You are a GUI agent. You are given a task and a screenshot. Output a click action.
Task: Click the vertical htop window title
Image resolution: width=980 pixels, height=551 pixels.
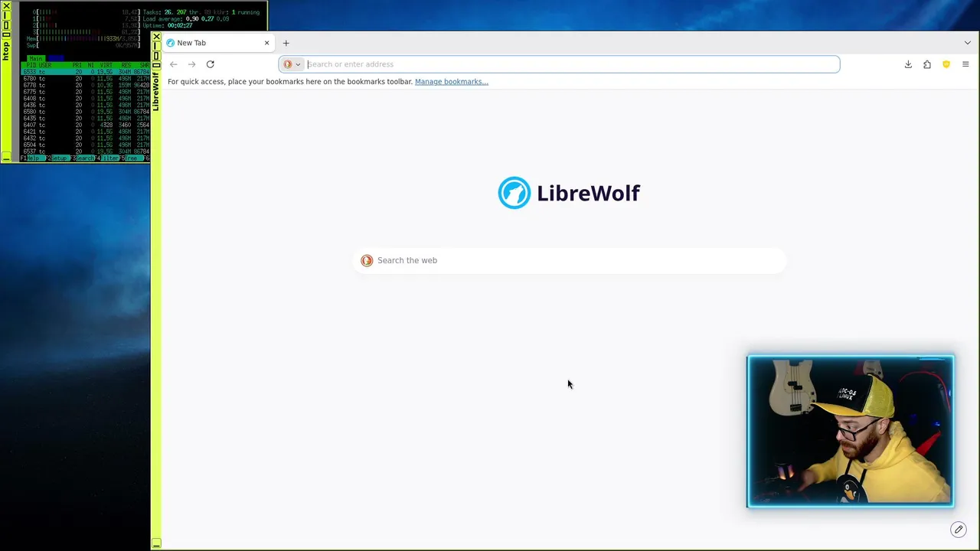click(x=5, y=51)
